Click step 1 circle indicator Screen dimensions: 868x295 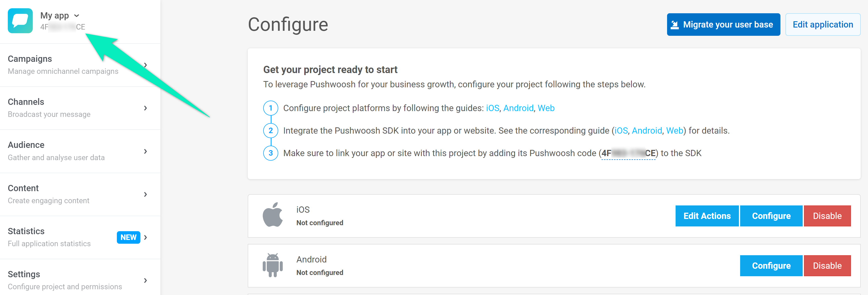[x=270, y=108]
